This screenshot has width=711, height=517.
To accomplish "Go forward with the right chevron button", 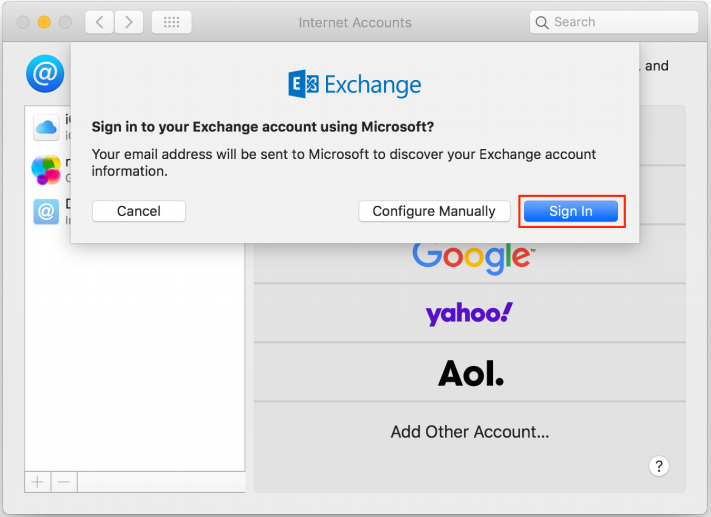I will (129, 22).
